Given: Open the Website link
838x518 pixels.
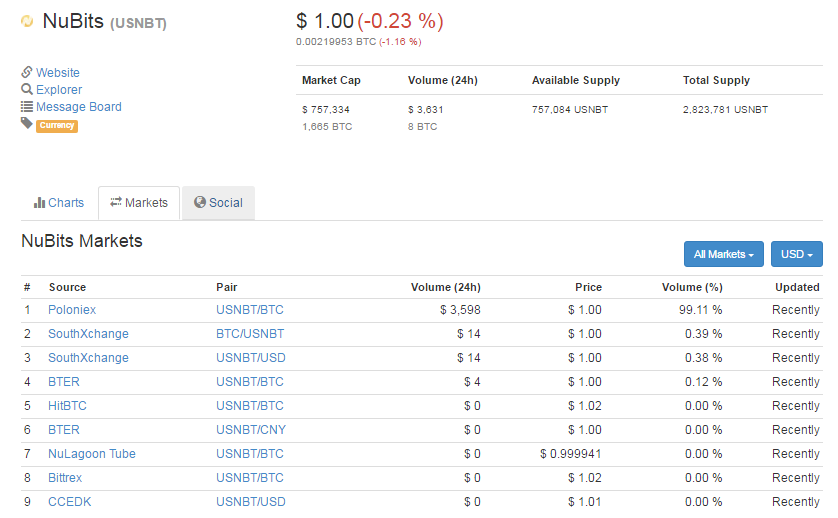Looking at the screenshot, I should coord(58,73).
